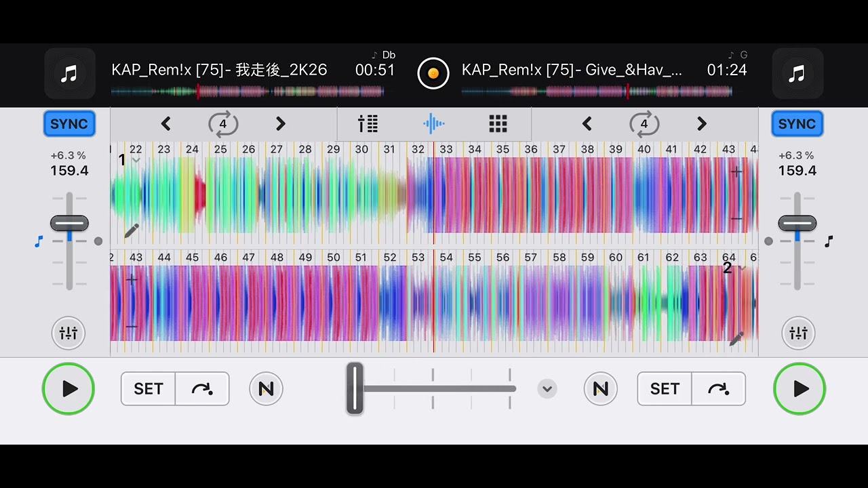The height and width of the screenshot is (488, 868).
Task: Click the right deck tempo fader
Action: point(797,223)
